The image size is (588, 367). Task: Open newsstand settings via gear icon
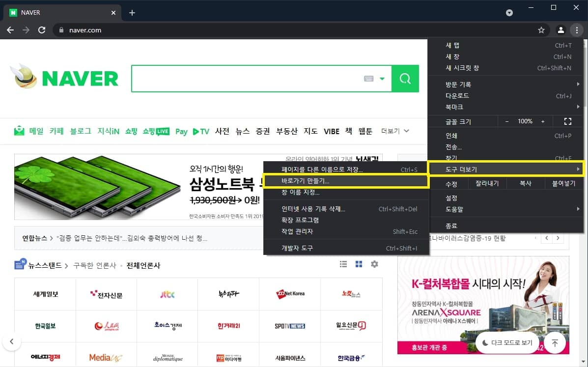[x=374, y=264]
